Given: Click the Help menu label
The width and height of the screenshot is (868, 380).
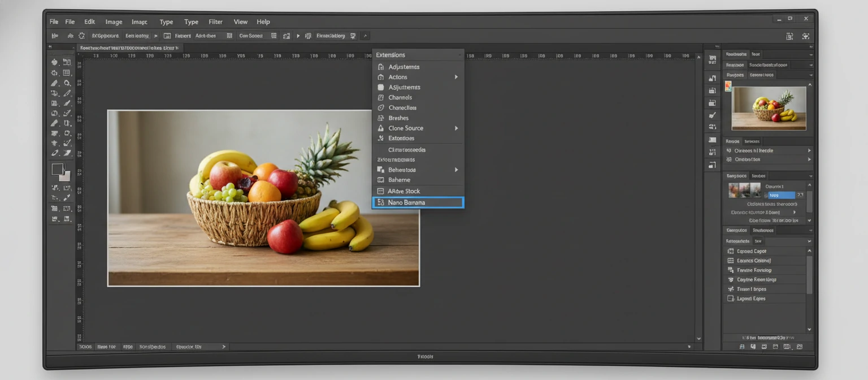Looking at the screenshot, I should (263, 21).
